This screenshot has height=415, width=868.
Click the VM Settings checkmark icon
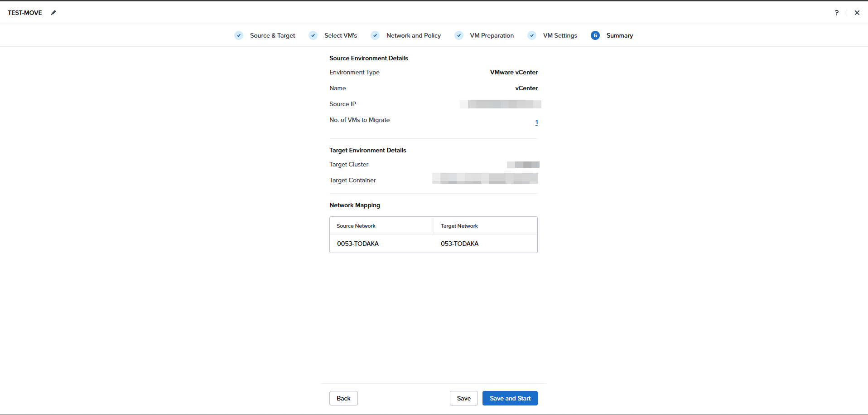pyautogui.click(x=532, y=35)
